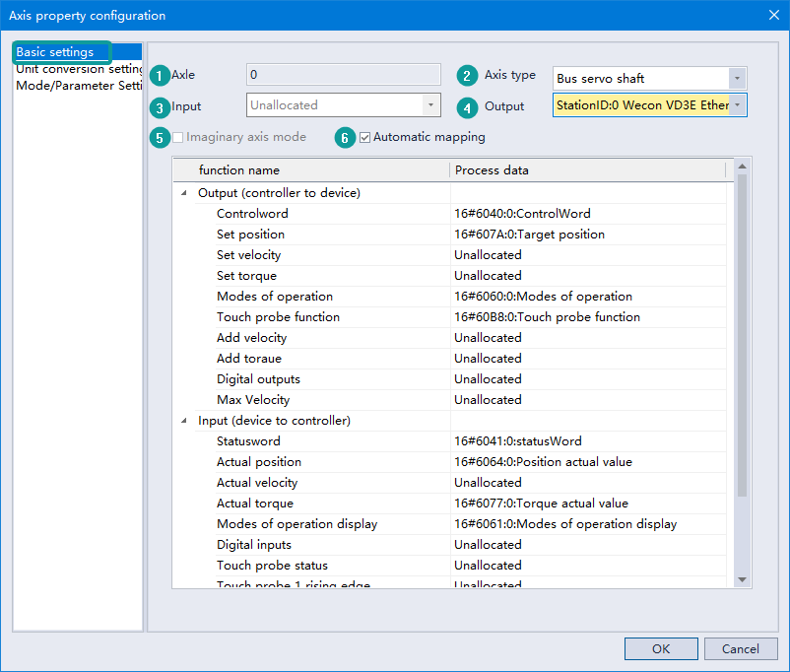Enable the Imaginary axis mode checkbox

(178, 138)
